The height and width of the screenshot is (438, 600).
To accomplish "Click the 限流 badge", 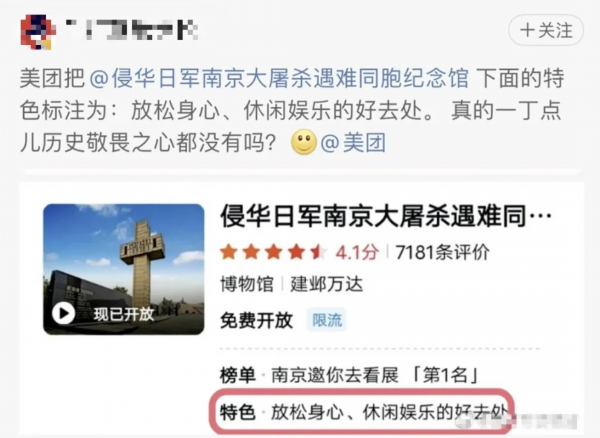I will pos(327,320).
